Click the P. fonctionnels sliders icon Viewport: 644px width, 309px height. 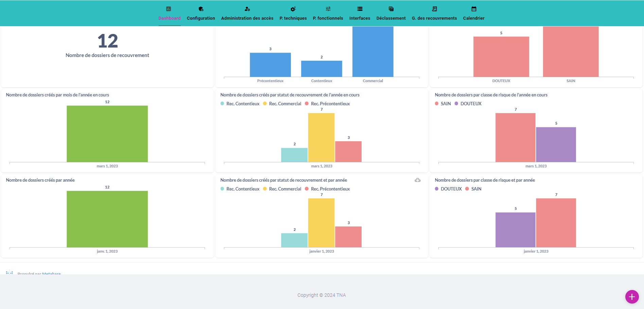tap(328, 9)
